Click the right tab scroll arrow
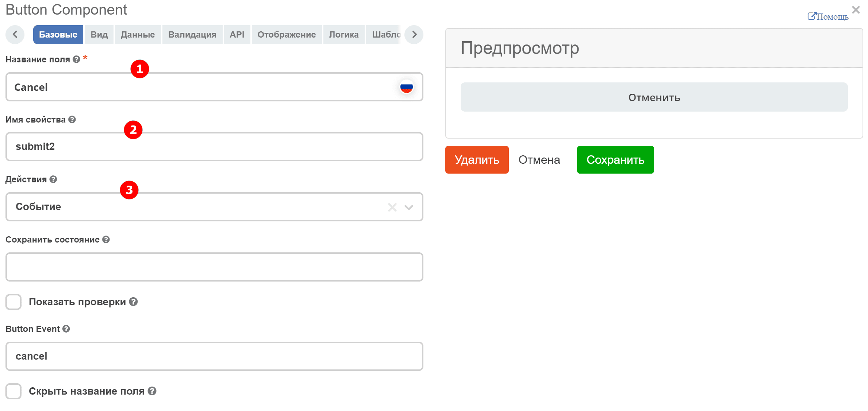Viewport: 868px width, 411px height. coord(414,35)
